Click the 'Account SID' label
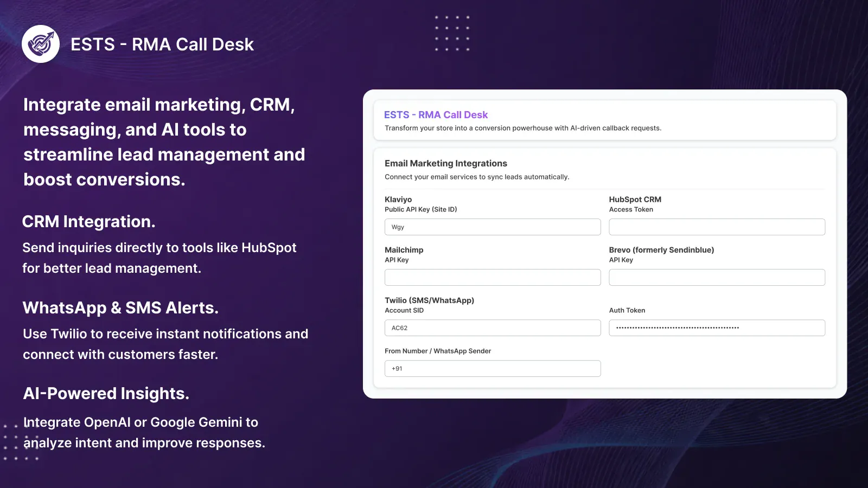868x488 pixels. (x=404, y=310)
